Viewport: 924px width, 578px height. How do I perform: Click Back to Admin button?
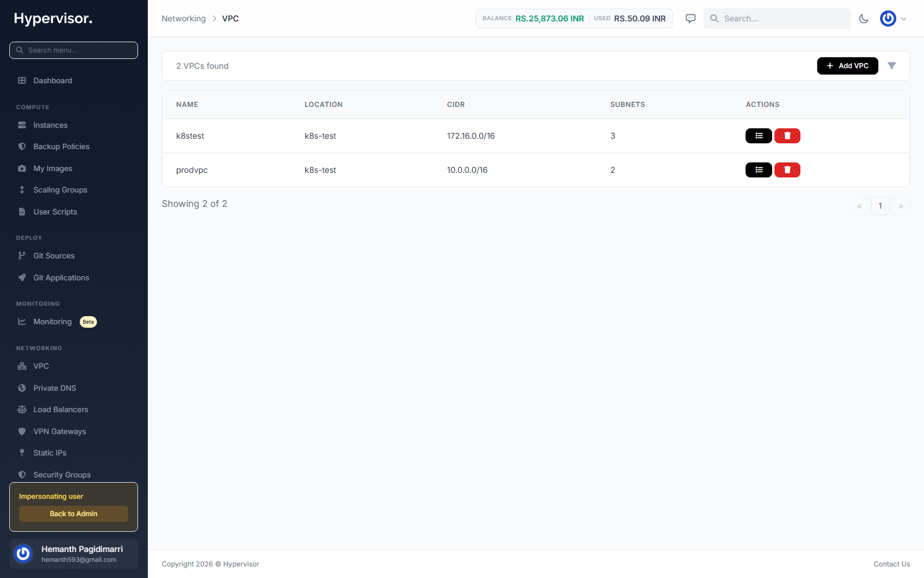tap(73, 514)
